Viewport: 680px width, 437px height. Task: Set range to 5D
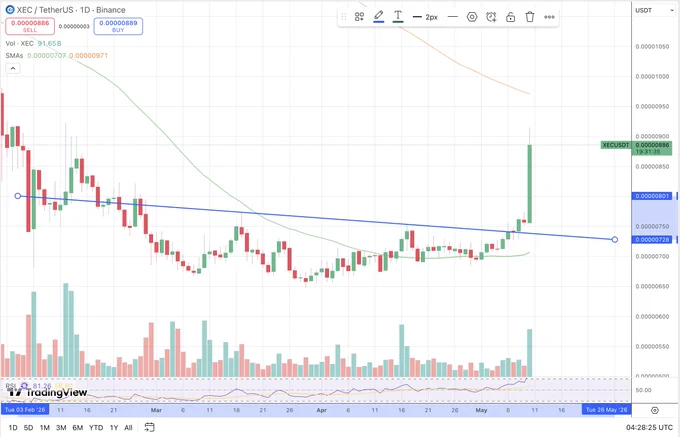tap(28, 427)
